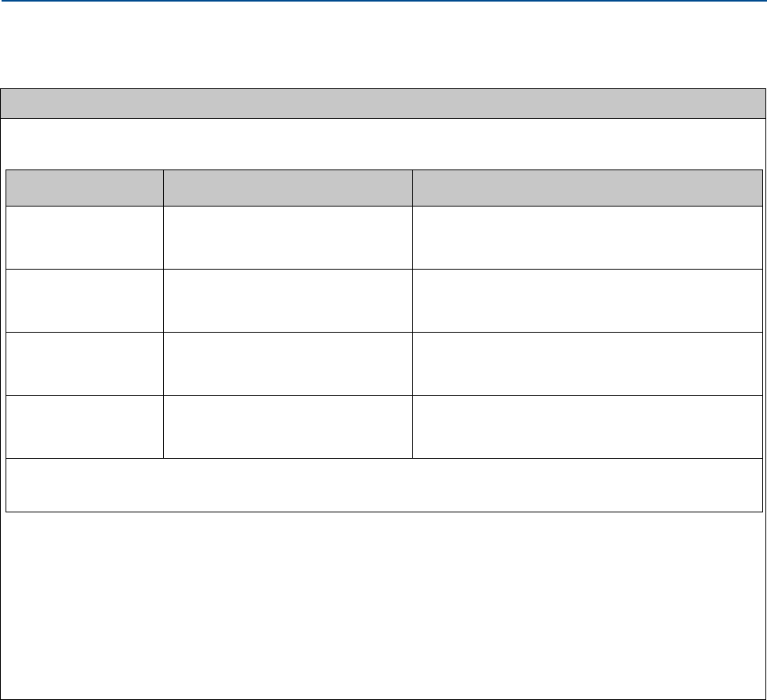The image size is (767, 700).
Task: Click the first row's middle cell
Action: (288, 237)
